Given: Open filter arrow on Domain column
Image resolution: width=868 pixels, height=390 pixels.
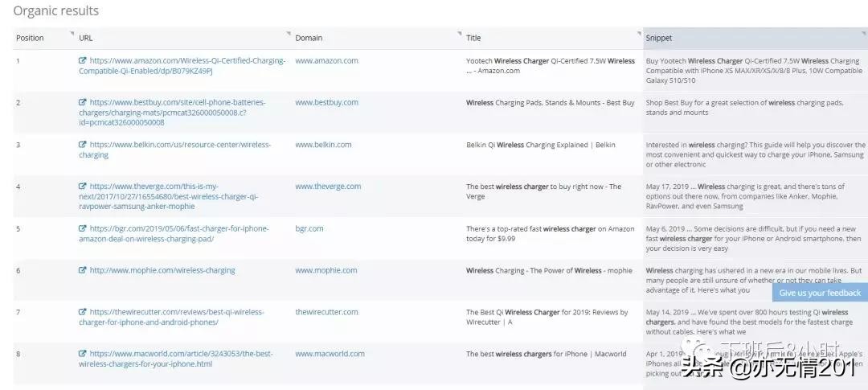Looking at the screenshot, I should 459,34.
